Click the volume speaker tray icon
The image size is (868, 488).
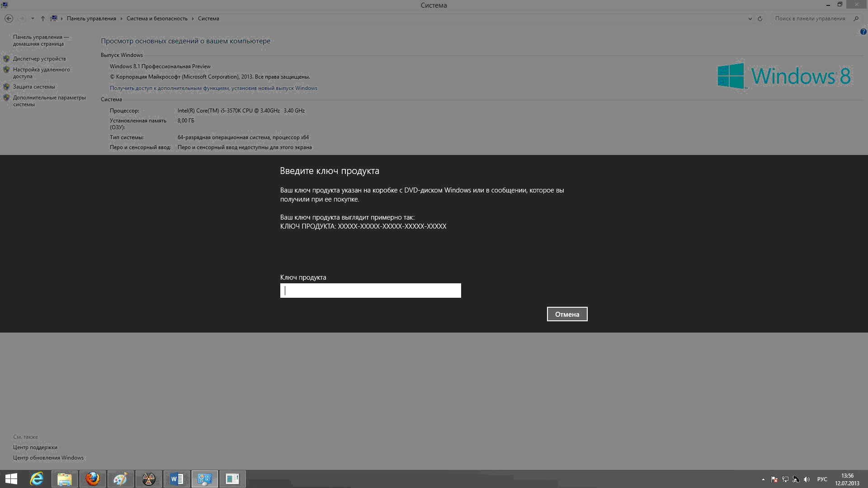coord(807,479)
